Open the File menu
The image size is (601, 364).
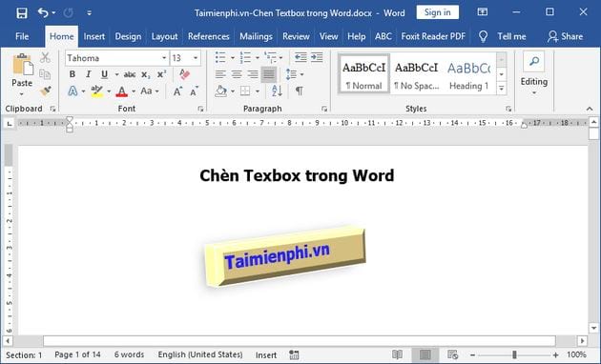tap(22, 36)
